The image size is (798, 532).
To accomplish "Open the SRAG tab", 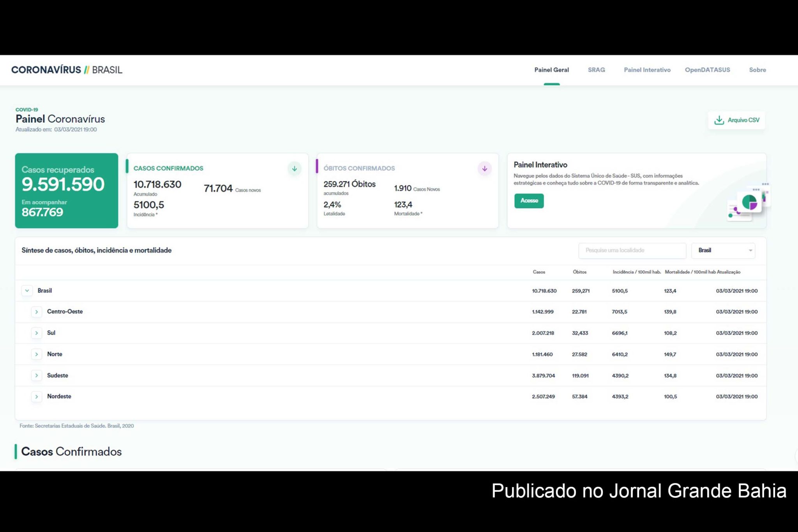I will point(596,70).
